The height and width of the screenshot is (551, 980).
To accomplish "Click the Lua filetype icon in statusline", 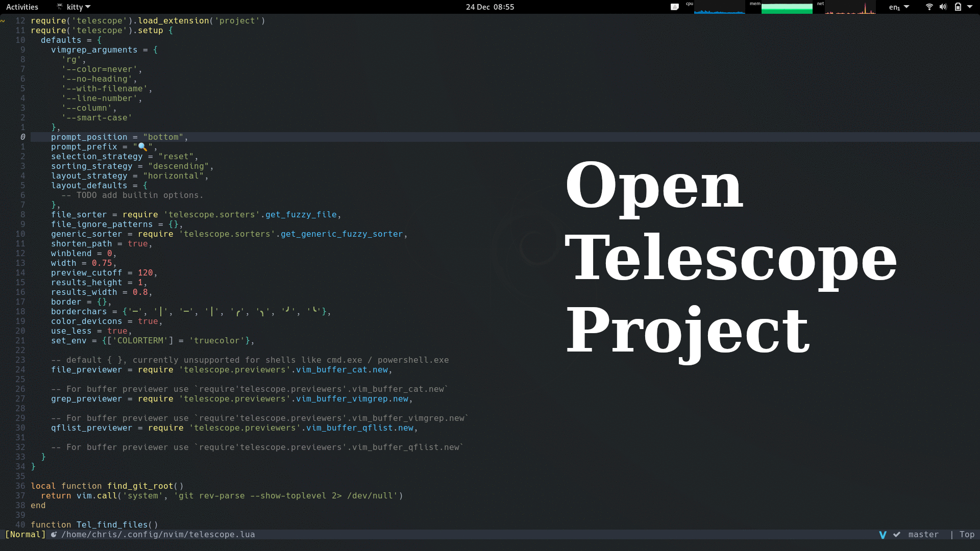I will point(54,535).
